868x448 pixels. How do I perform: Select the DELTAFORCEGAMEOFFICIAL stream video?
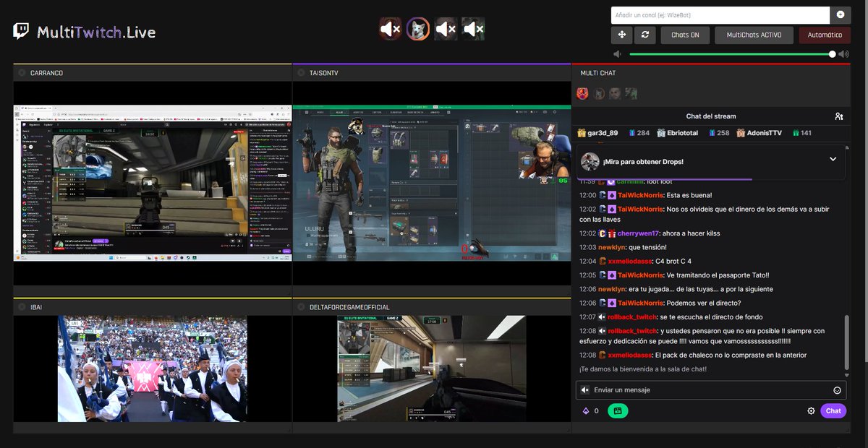pos(432,369)
